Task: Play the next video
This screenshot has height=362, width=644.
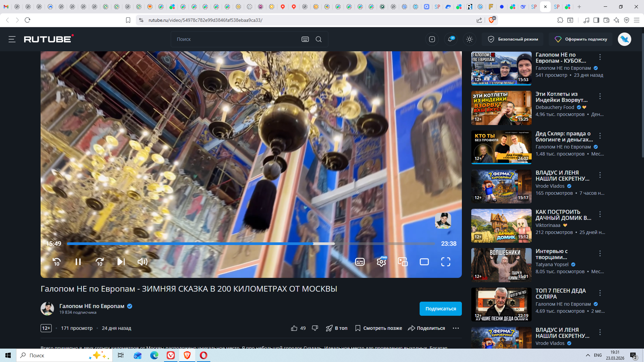Action: tap(121, 262)
